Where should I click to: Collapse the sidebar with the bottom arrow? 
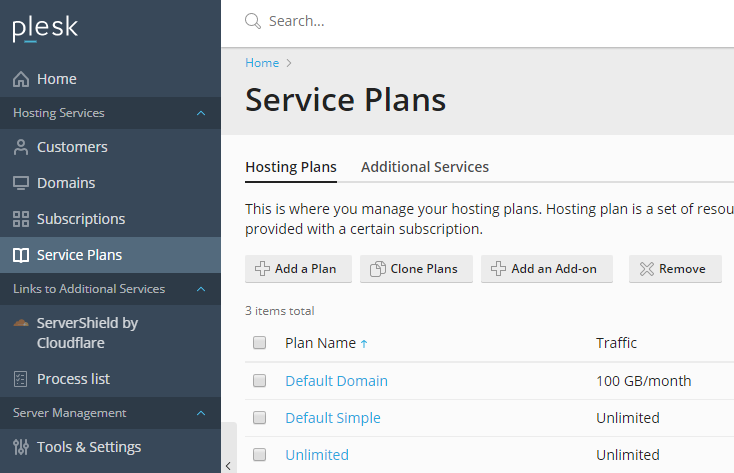[228, 466]
